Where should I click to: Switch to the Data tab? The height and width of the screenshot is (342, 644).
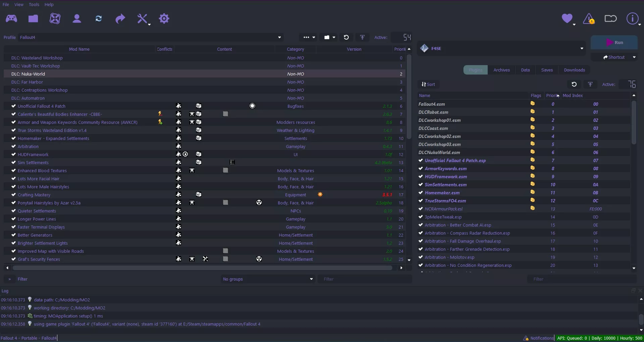click(x=525, y=70)
